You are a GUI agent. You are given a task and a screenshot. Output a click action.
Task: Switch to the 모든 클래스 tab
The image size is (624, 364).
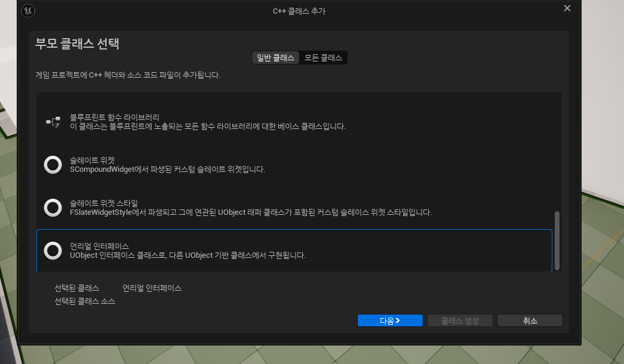323,58
